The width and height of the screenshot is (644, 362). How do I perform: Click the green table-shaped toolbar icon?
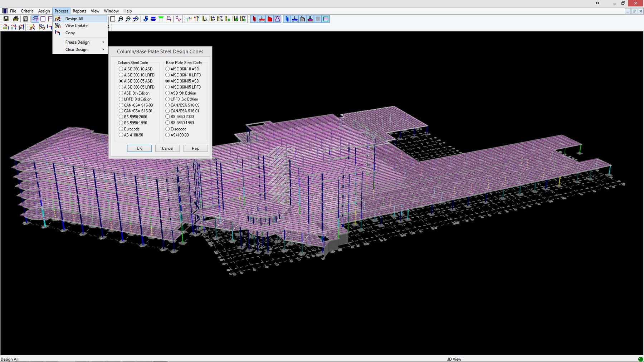(161, 19)
